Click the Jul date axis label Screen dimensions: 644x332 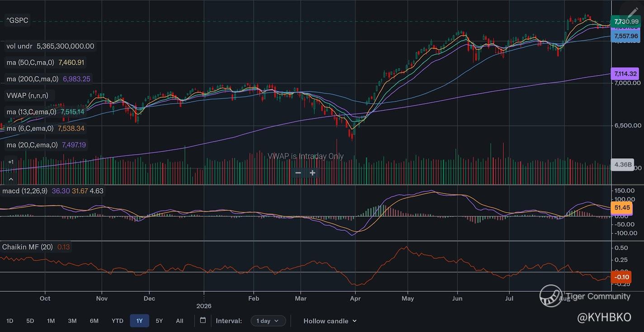(510, 299)
